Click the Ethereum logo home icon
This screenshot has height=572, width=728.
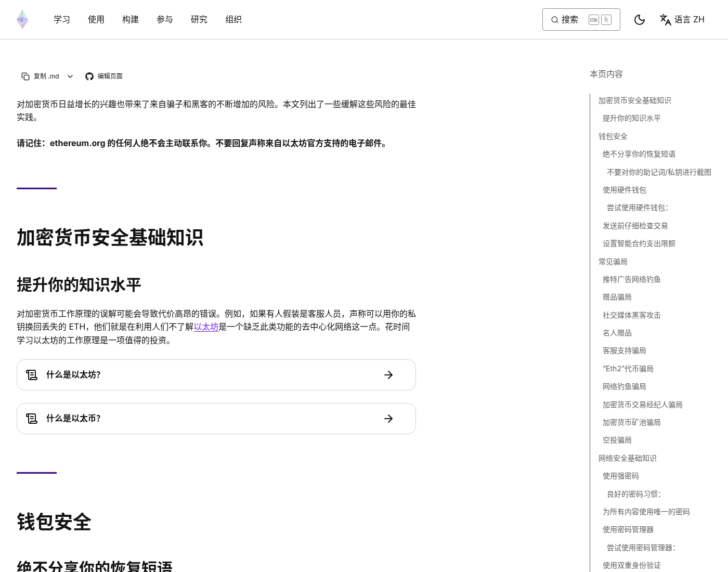click(22, 19)
